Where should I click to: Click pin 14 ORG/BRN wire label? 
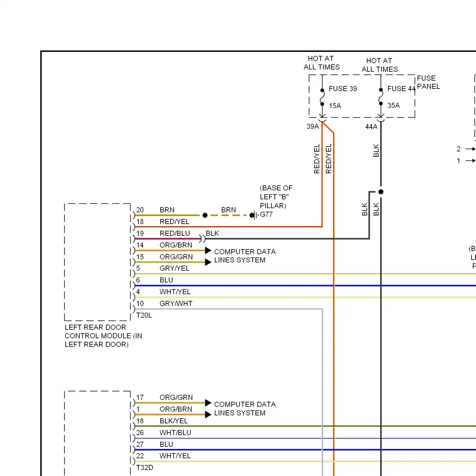(176, 245)
